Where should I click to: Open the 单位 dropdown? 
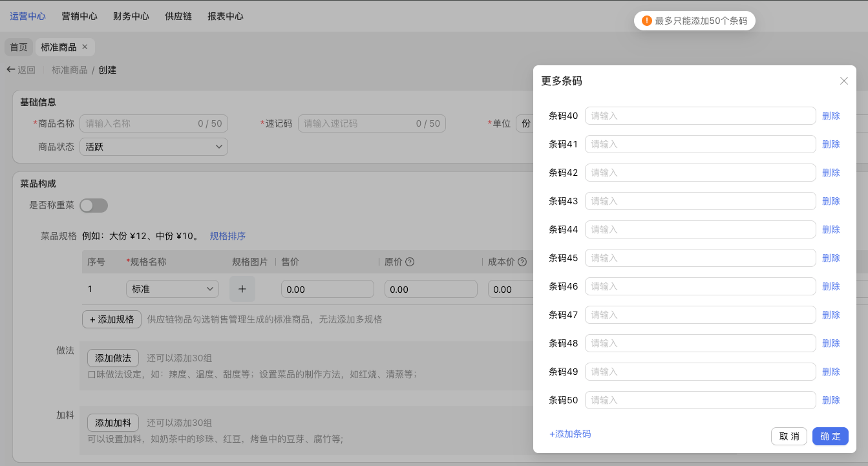pos(524,123)
